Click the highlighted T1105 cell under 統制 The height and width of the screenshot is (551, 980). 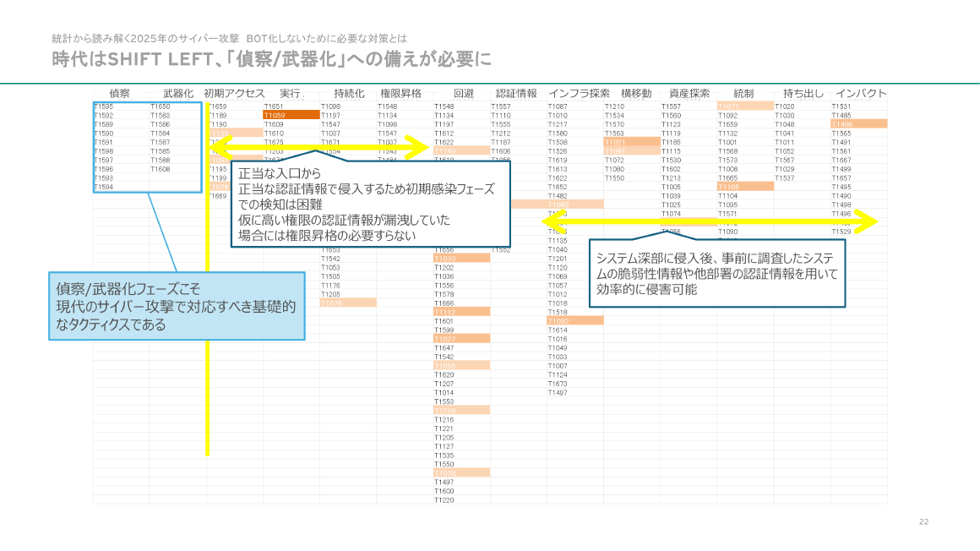coord(729,186)
